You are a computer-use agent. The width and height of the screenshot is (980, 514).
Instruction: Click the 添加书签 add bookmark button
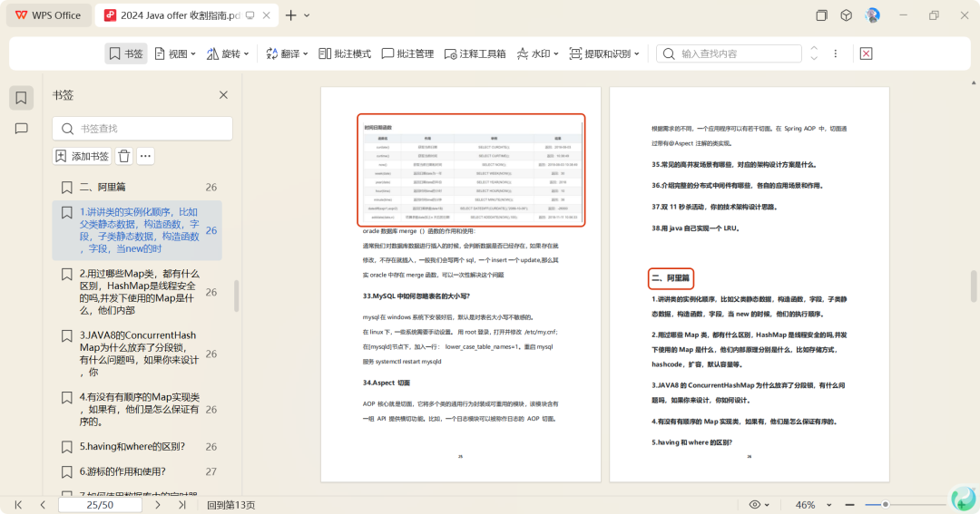[82, 156]
